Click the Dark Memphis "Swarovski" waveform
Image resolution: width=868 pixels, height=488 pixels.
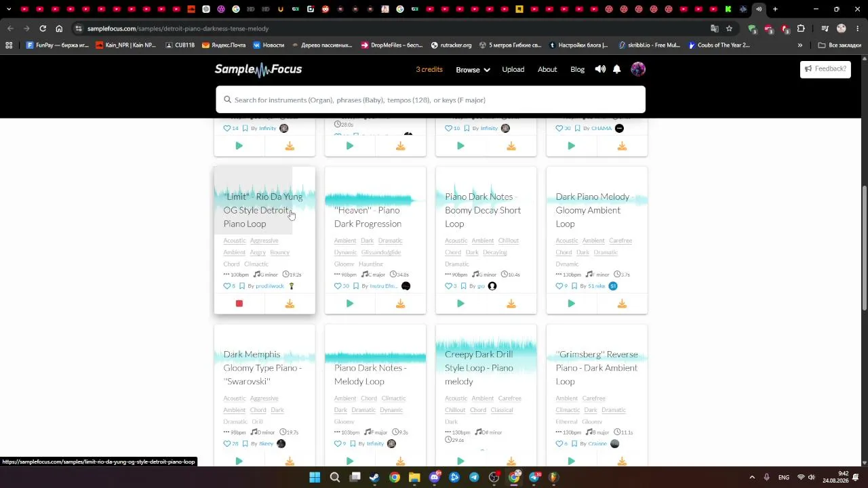coord(264,356)
